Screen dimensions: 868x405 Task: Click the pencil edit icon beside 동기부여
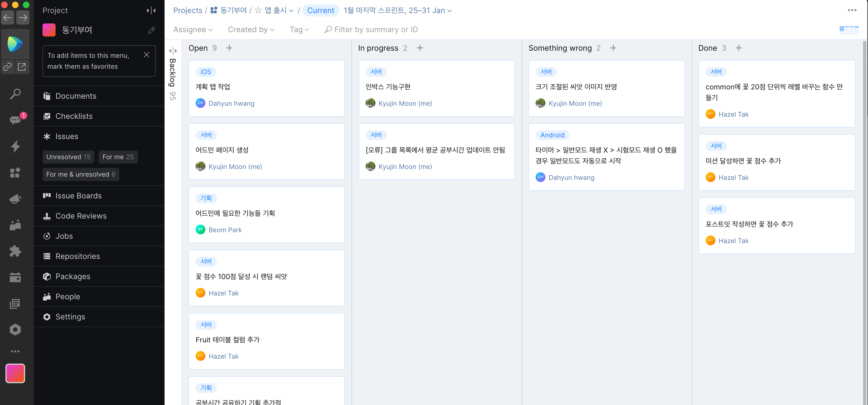pyautogui.click(x=151, y=30)
